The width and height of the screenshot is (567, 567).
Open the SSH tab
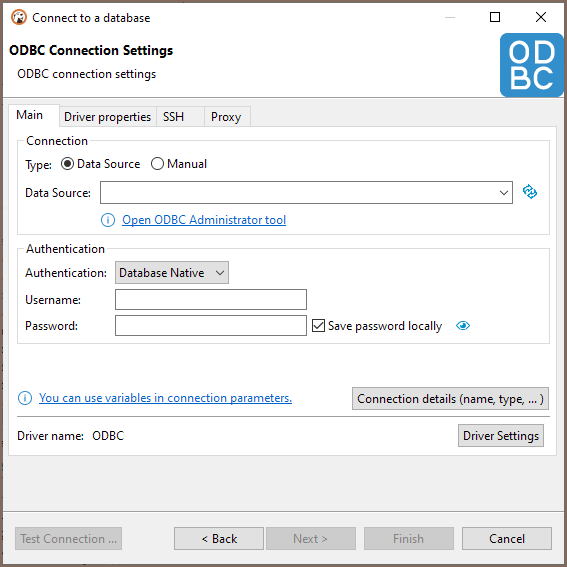coord(174,117)
